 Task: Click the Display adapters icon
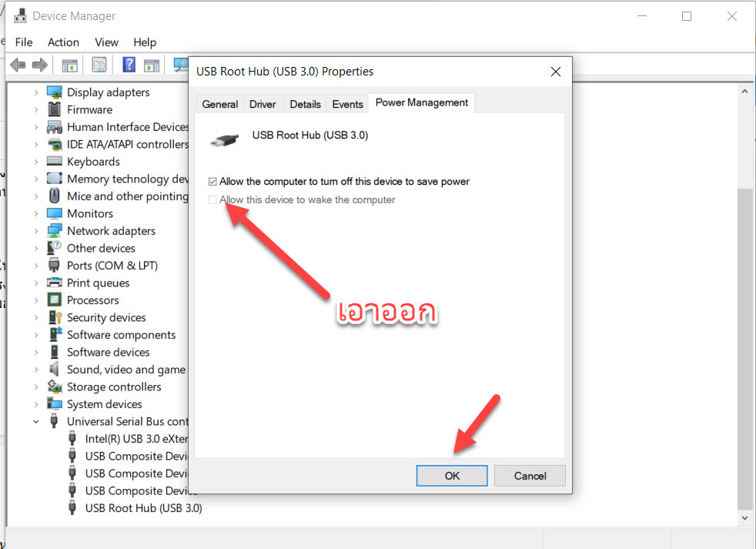tap(55, 92)
